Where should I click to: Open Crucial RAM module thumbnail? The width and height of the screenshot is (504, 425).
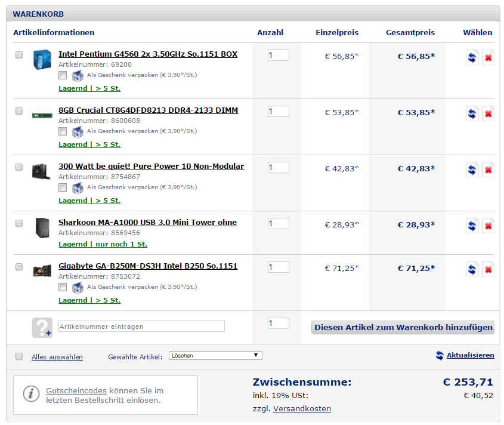click(42, 115)
